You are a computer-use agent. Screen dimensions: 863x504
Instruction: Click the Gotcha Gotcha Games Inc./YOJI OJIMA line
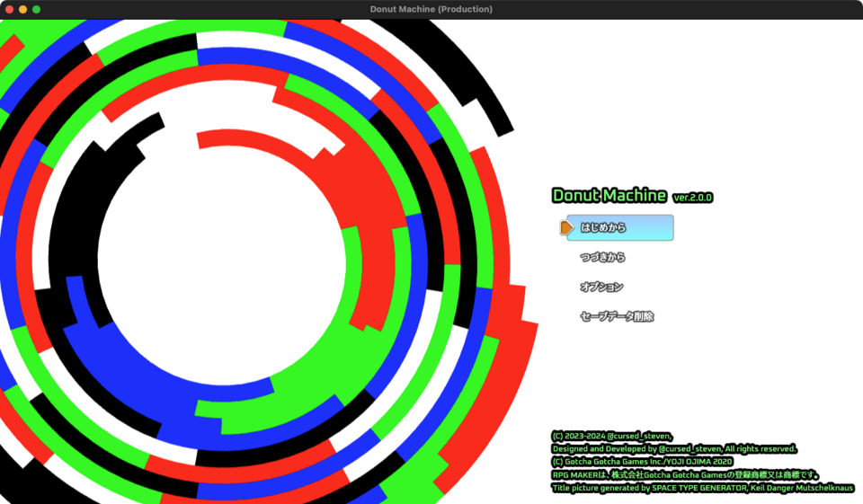[x=642, y=462]
